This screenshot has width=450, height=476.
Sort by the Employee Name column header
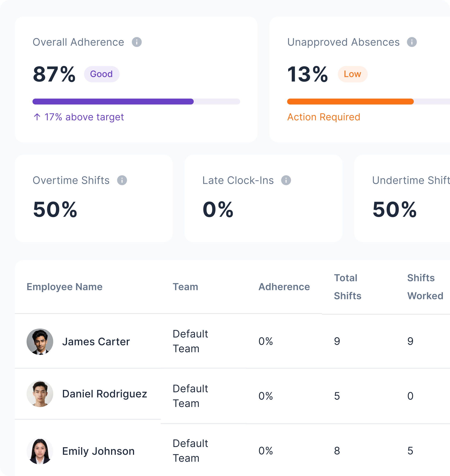64,287
